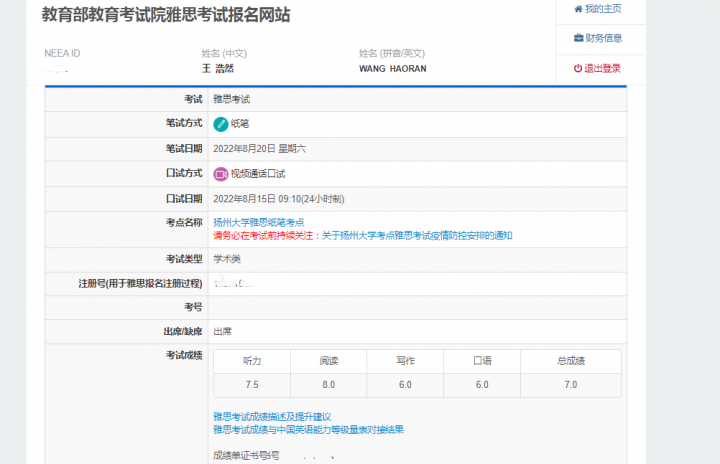Click the video icon for 视频通话口试
This screenshot has width=720, height=464.
pyautogui.click(x=221, y=174)
